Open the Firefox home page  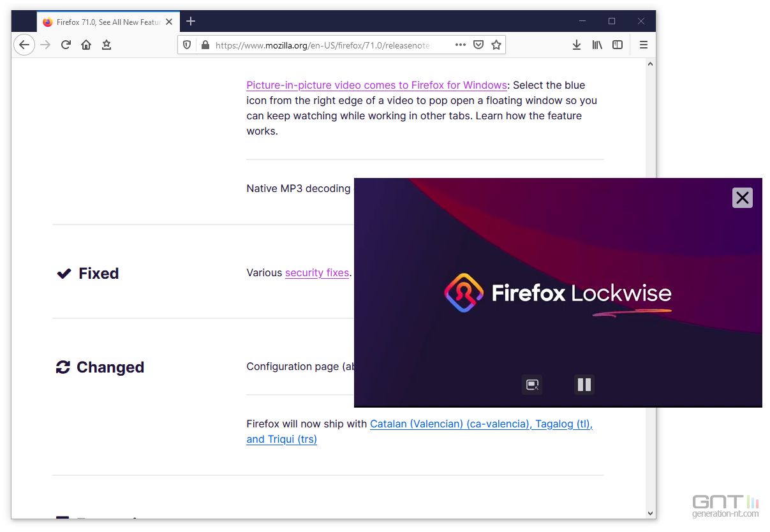click(x=86, y=45)
